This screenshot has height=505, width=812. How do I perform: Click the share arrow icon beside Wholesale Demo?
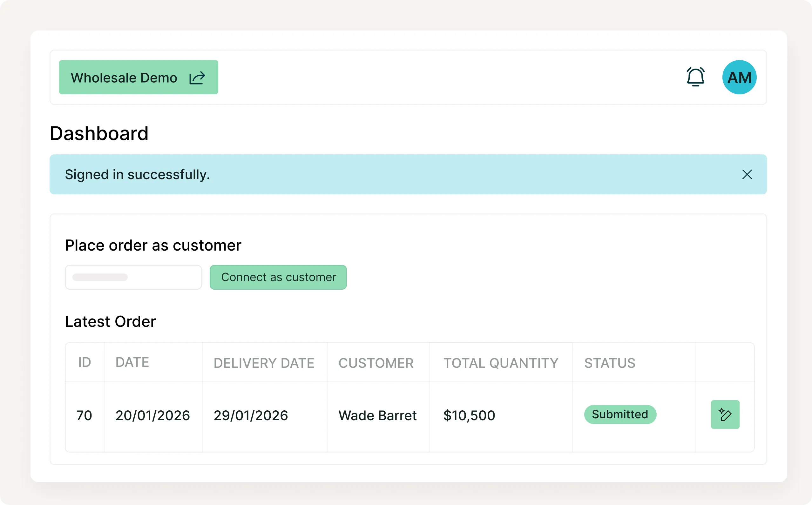(197, 78)
